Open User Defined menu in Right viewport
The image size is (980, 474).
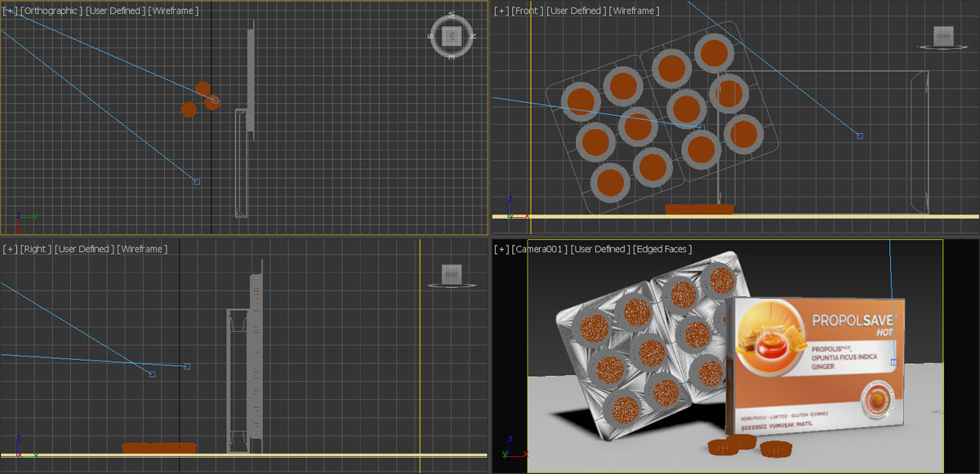(x=85, y=249)
